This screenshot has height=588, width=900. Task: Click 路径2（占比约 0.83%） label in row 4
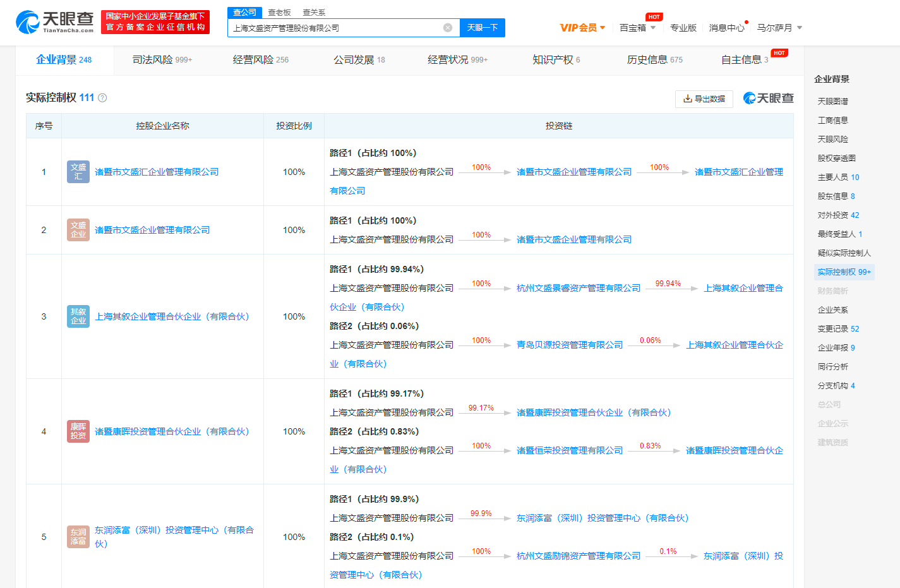375,431
